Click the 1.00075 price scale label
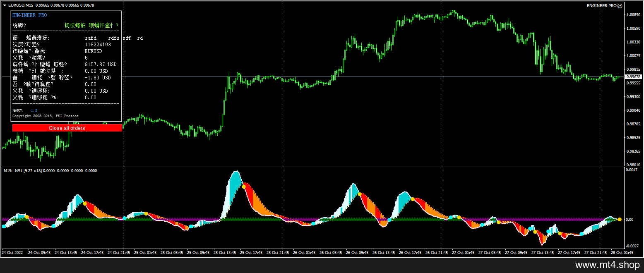The width and height of the screenshot is (644, 273). [634, 56]
